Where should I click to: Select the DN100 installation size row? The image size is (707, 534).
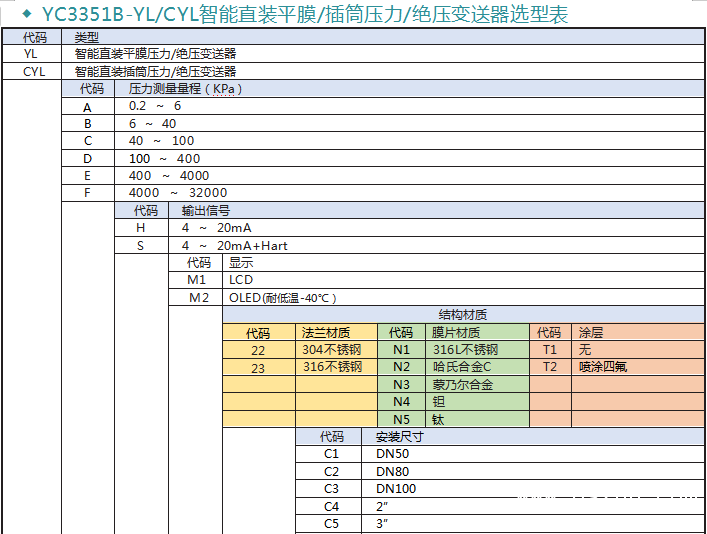tap(396, 489)
